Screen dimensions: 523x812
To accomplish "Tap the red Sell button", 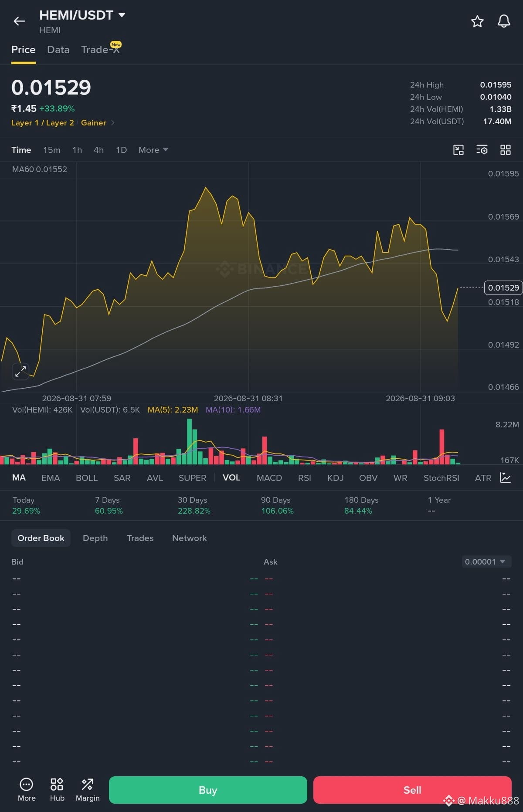I will [x=412, y=790].
